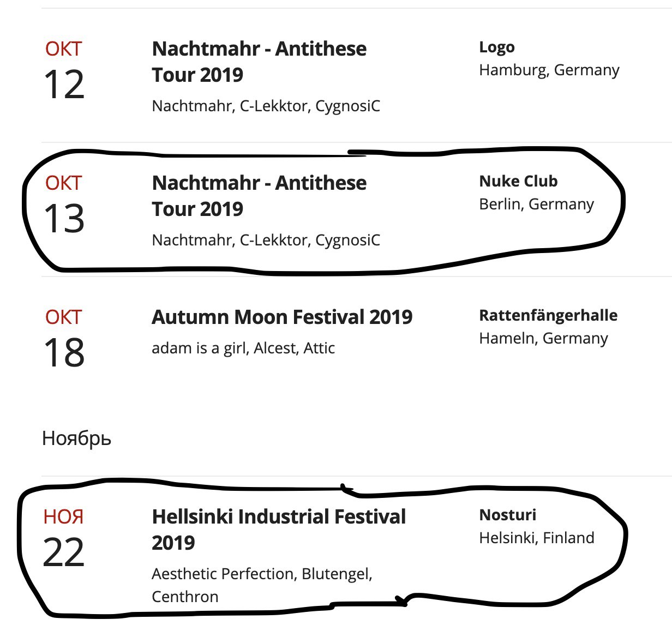The height and width of the screenshot is (637, 672).
Task: Click the Berlin, Germany location text
Action: tap(537, 205)
